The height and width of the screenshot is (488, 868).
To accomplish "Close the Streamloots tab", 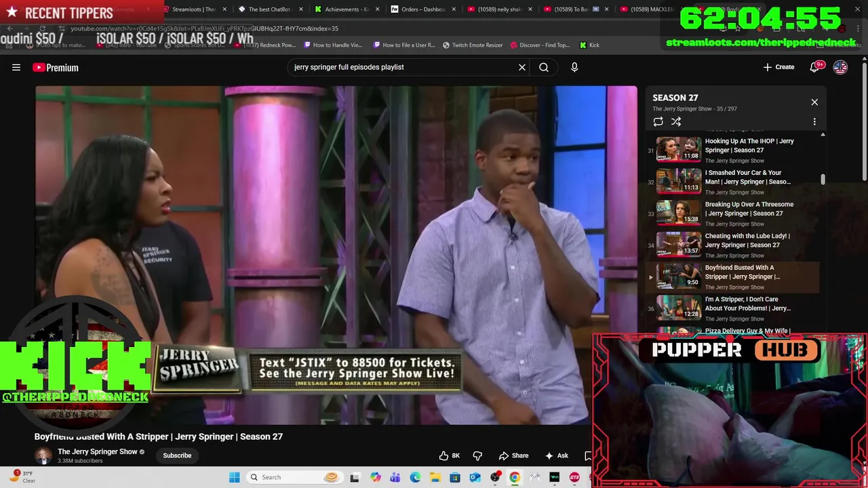I will (x=224, y=9).
